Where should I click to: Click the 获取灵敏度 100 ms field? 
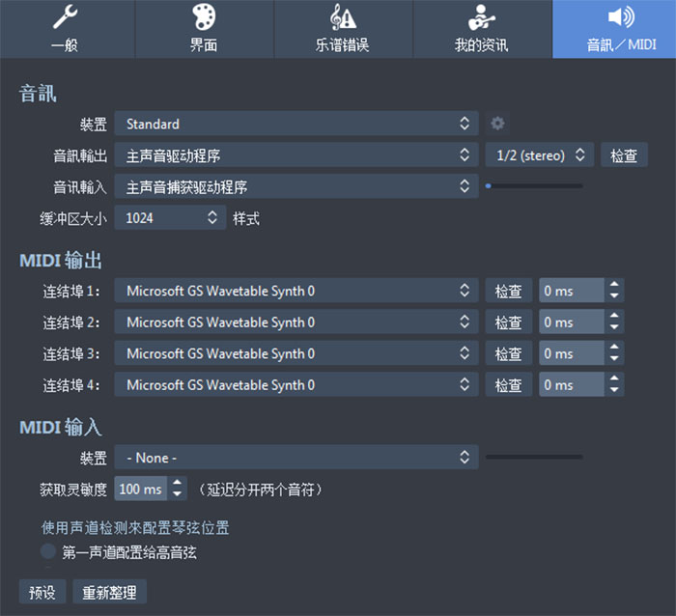141,489
